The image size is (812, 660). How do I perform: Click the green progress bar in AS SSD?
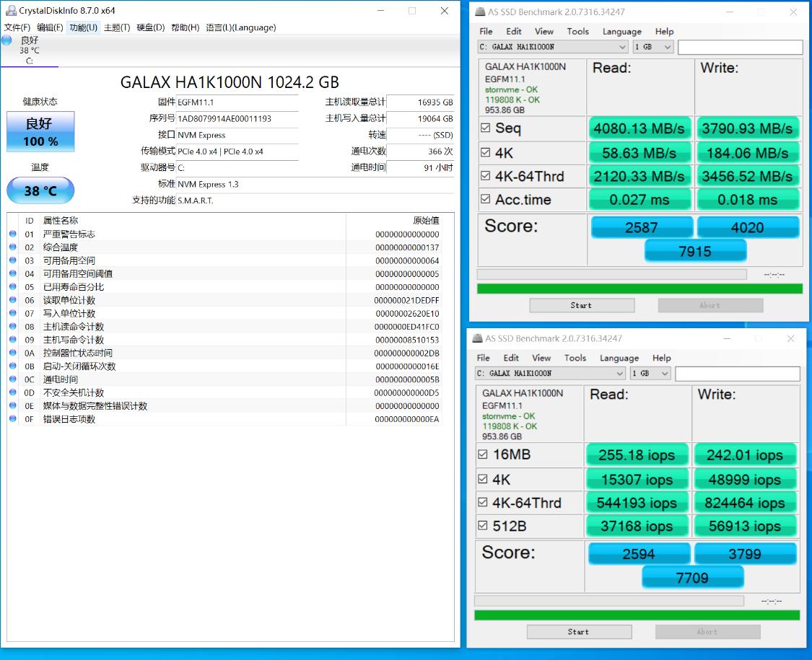pos(639,288)
